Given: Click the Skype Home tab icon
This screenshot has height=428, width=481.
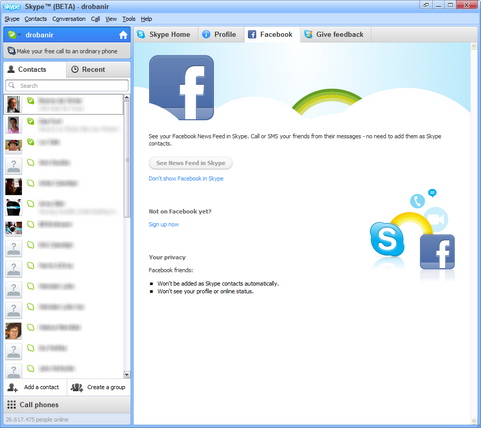Looking at the screenshot, I should click(141, 34).
